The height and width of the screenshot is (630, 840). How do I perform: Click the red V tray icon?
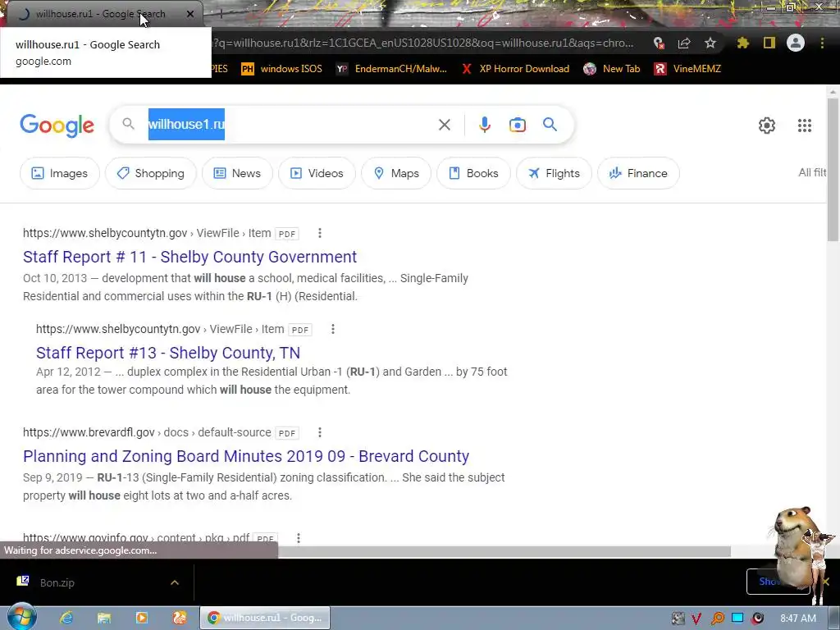point(696,619)
